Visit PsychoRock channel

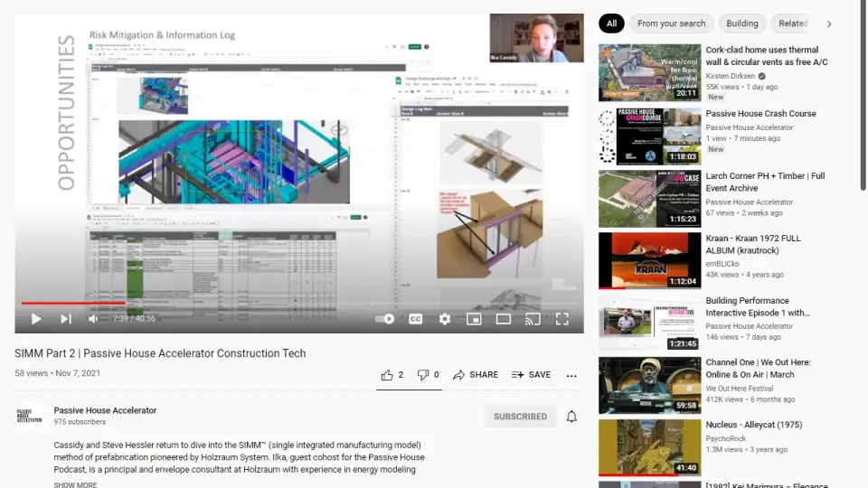(725, 439)
